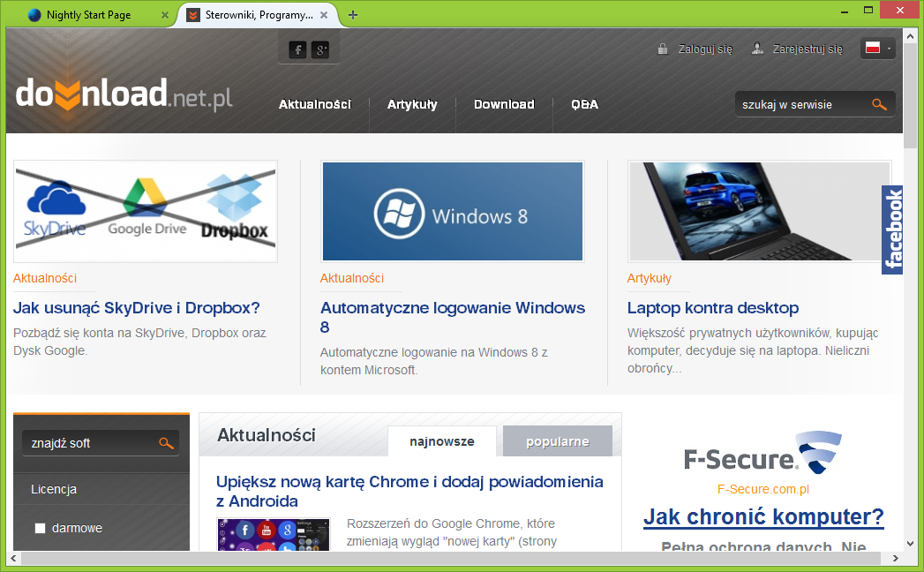Image resolution: width=924 pixels, height=572 pixels.
Task: Click 'Większość prywatnych użytkowników' description text
Action: pyautogui.click(x=753, y=350)
